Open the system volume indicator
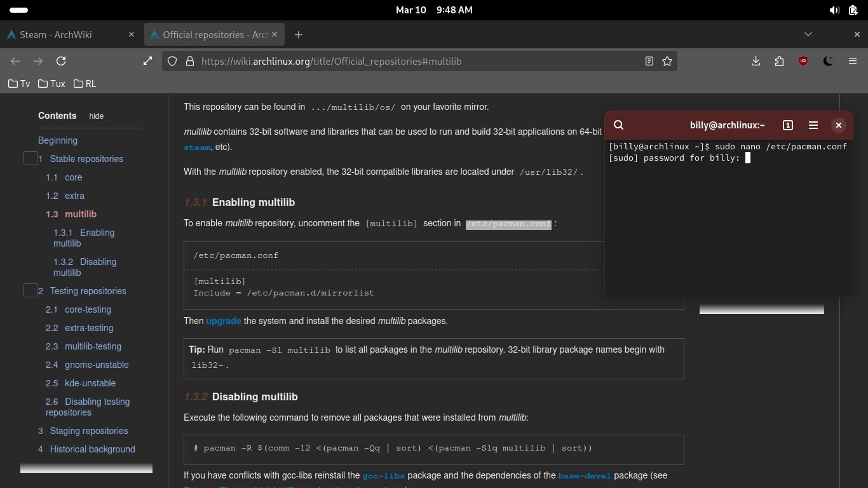 point(834,10)
